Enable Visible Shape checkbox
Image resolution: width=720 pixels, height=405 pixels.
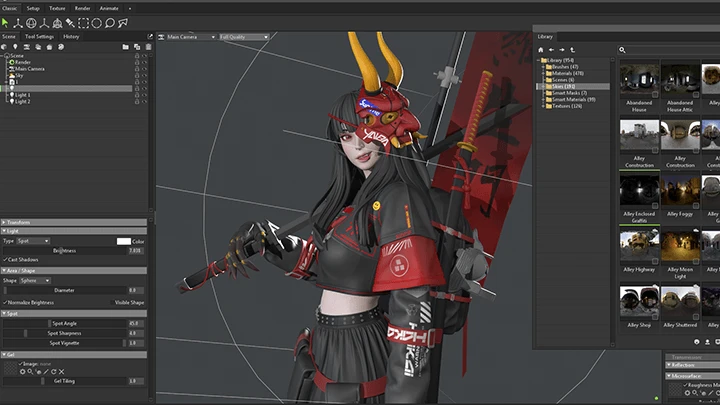(x=112, y=303)
